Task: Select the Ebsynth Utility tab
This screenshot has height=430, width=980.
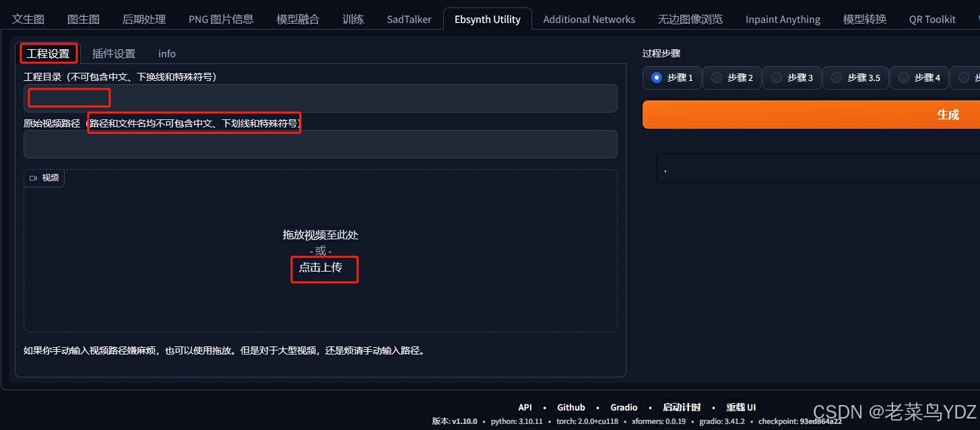Action: coord(488,19)
